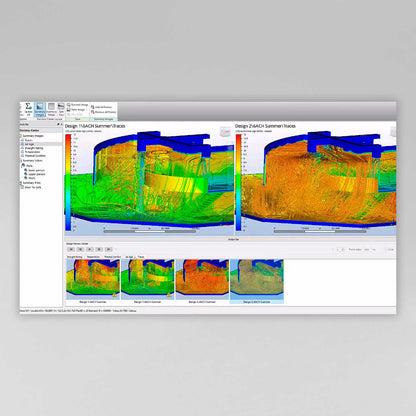Viewport: 416px width, 416px height.
Task: Jump to the last frame
Action: tap(108, 249)
